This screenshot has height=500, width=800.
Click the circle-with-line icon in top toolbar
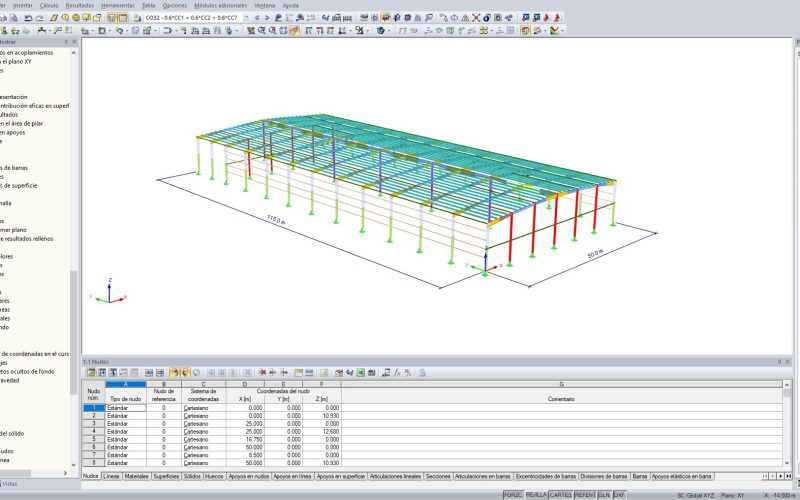tap(454, 18)
